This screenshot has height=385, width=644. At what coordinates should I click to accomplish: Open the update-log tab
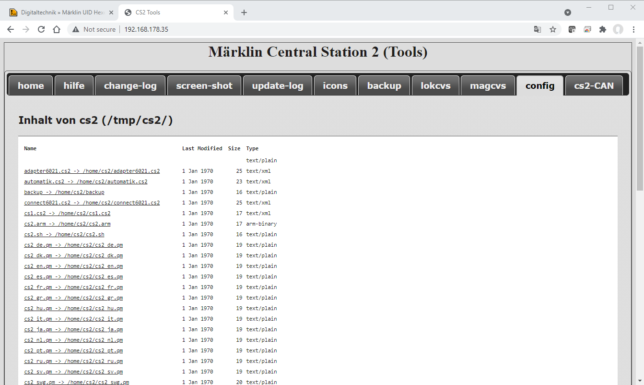278,85
